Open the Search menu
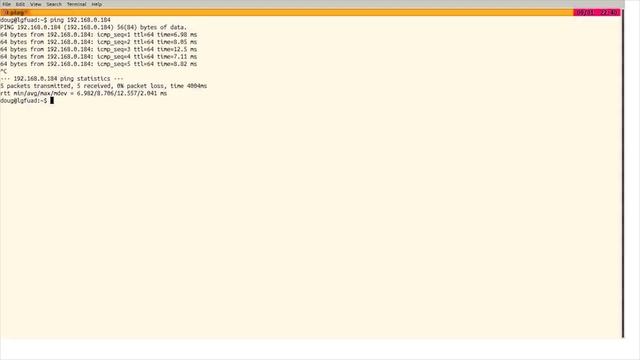Viewport: 640px width, 360px height. (54, 4)
